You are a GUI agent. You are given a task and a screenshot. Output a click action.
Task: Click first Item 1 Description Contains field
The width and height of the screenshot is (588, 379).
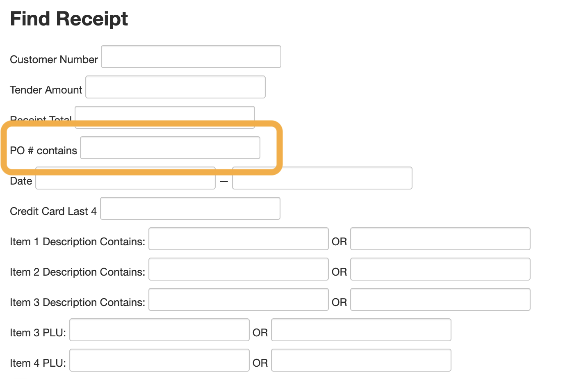coord(239,239)
